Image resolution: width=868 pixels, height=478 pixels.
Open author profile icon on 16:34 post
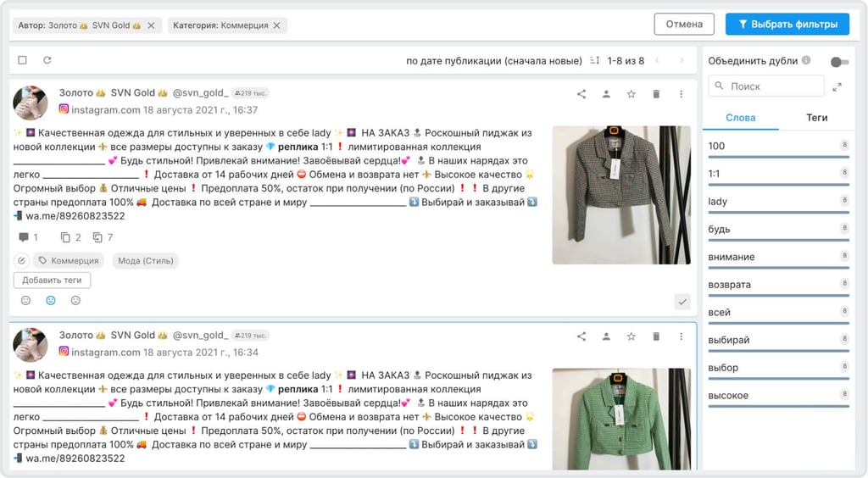(x=606, y=336)
